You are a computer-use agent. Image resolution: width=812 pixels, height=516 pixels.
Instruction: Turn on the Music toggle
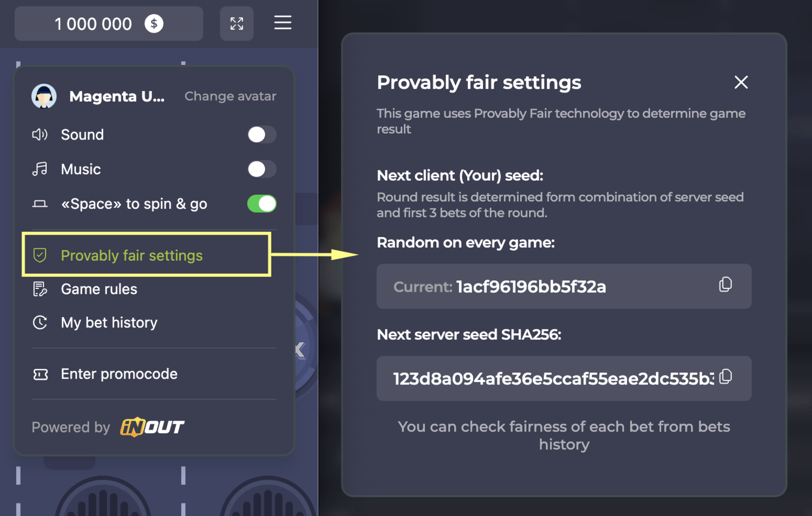pyautogui.click(x=261, y=169)
